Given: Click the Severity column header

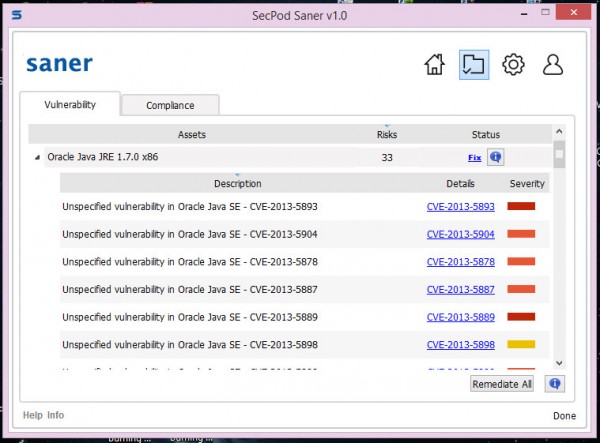Looking at the screenshot, I should 527,184.
